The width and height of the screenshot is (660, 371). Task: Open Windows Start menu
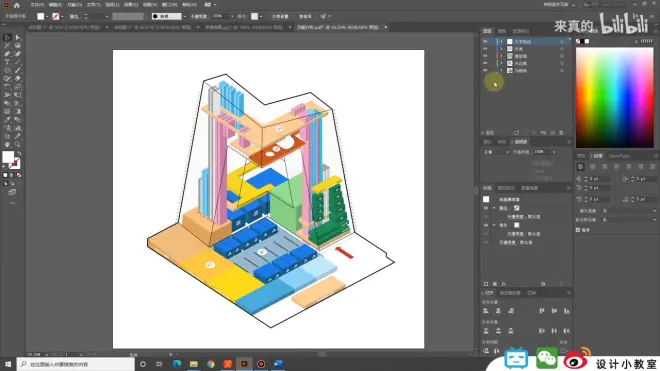click(x=8, y=364)
